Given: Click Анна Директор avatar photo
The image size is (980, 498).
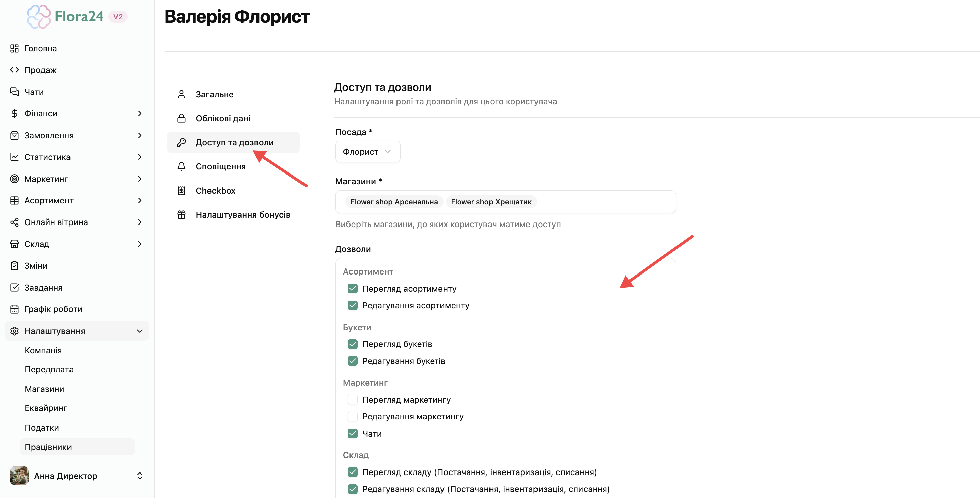Looking at the screenshot, I should click(x=19, y=476).
